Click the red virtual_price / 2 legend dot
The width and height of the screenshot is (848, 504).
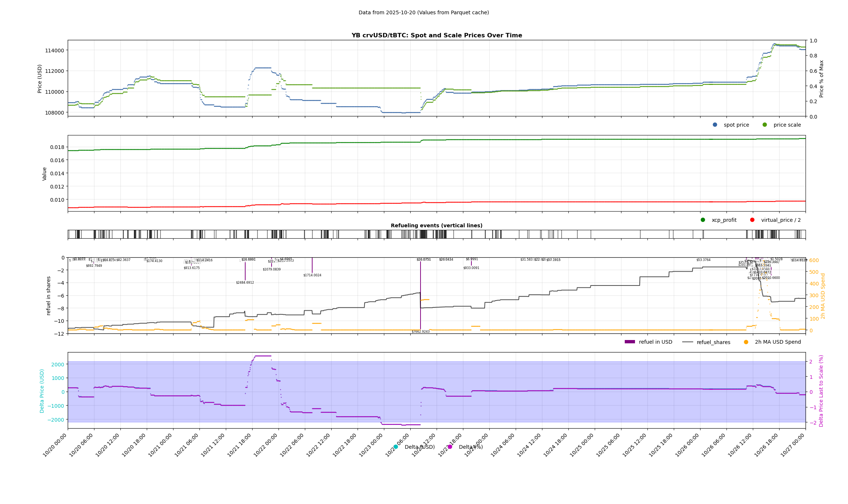pos(752,220)
